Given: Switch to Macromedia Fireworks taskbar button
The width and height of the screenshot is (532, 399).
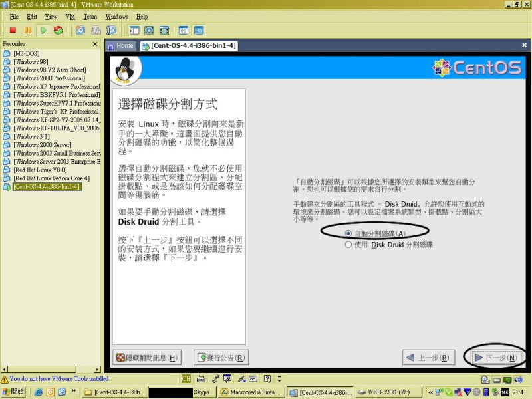Looking at the screenshot, I should point(251,392).
